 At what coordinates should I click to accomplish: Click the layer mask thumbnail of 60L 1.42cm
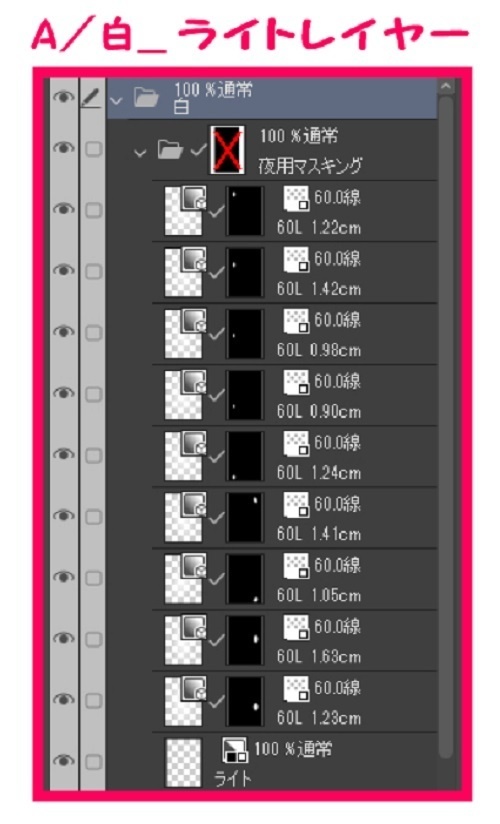(x=245, y=272)
